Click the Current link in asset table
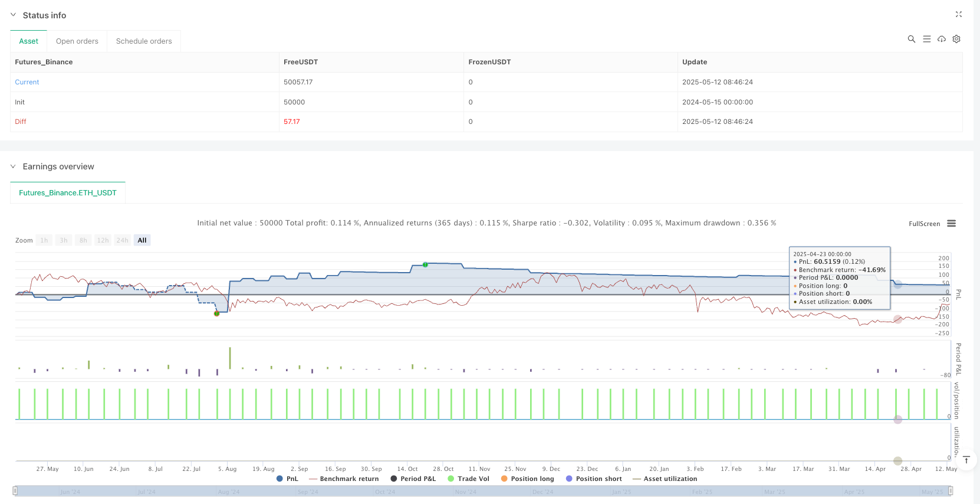980x504 pixels. point(27,82)
